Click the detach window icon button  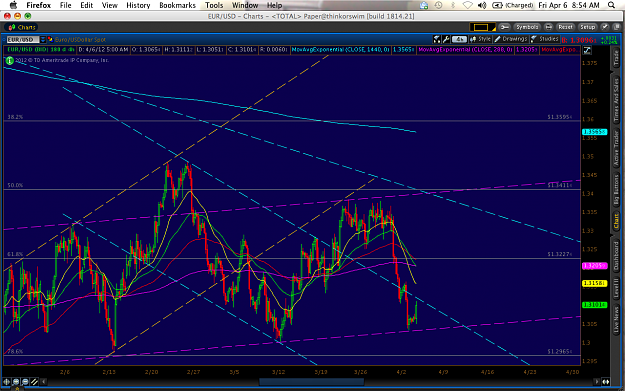pyautogui.click(x=617, y=27)
